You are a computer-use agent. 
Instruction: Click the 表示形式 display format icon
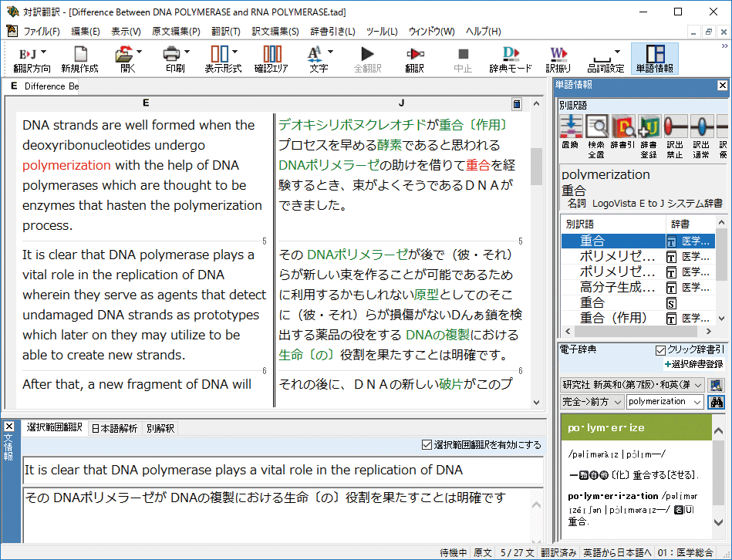pyautogui.click(x=219, y=54)
